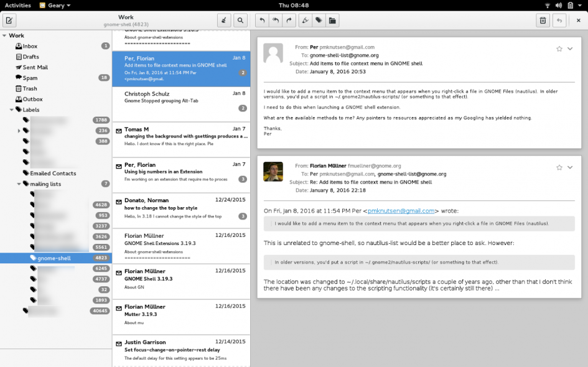588x367 pixels.
Task: Click the clock in the top bar
Action: (294, 4)
